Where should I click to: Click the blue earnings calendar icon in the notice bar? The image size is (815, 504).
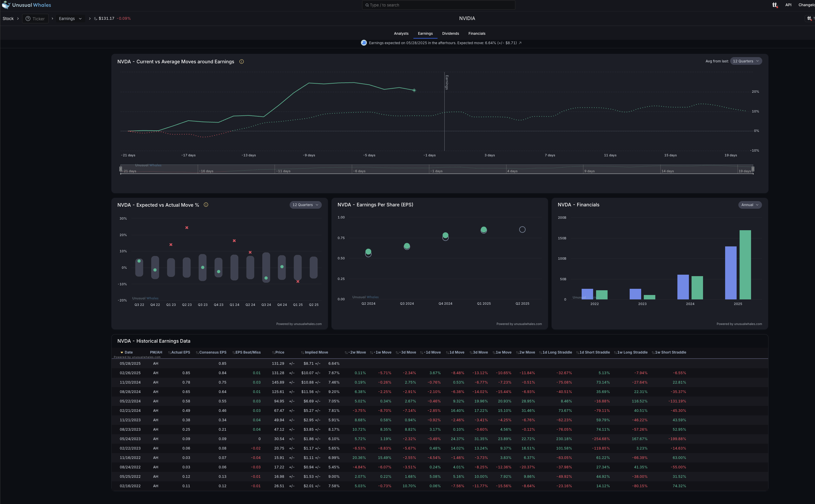pos(364,43)
